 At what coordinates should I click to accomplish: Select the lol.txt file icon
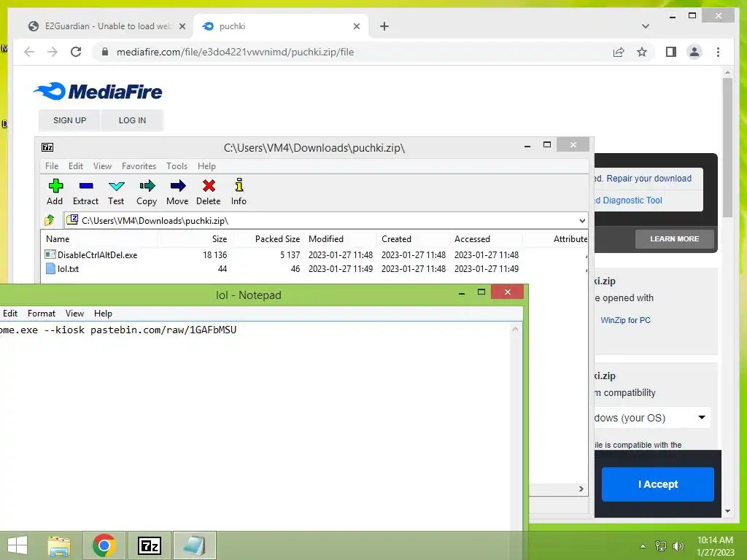[x=50, y=268]
